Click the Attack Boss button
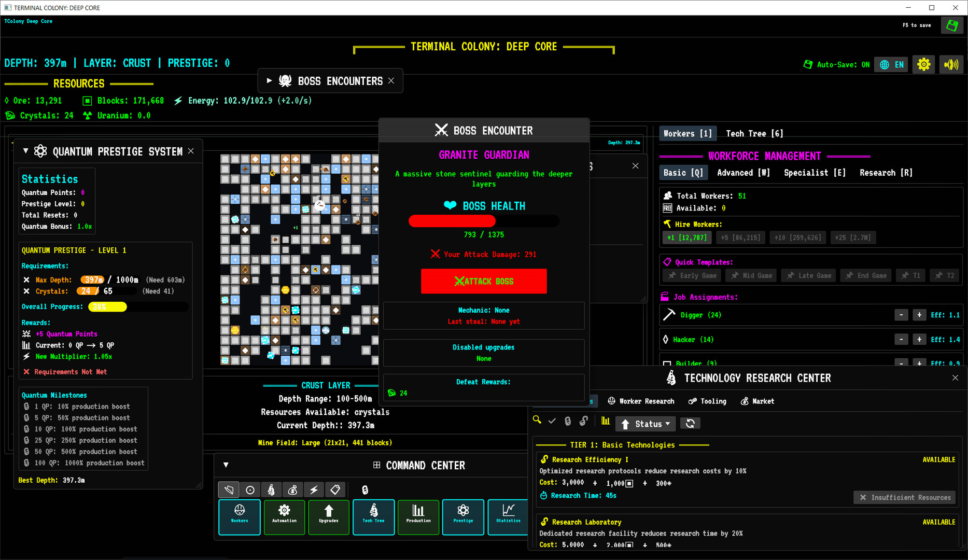Image resolution: width=968 pixels, height=560 pixels. pyautogui.click(x=483, y=281)
